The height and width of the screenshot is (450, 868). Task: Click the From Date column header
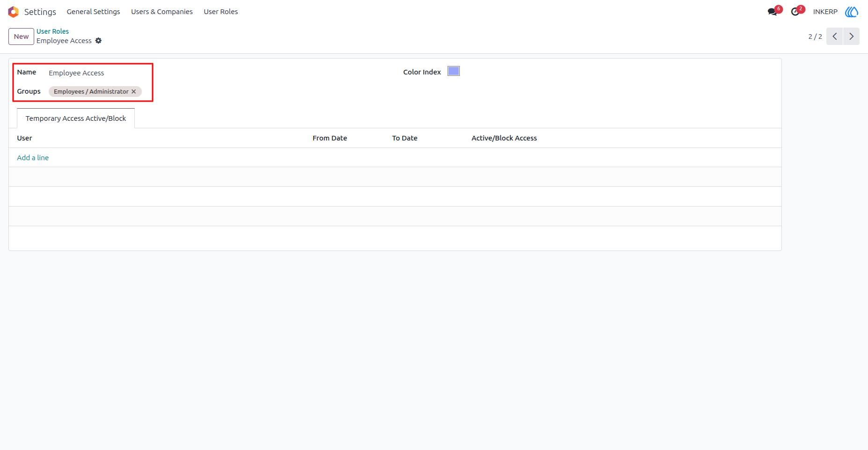pyautogui.click(x=330, y=138)
